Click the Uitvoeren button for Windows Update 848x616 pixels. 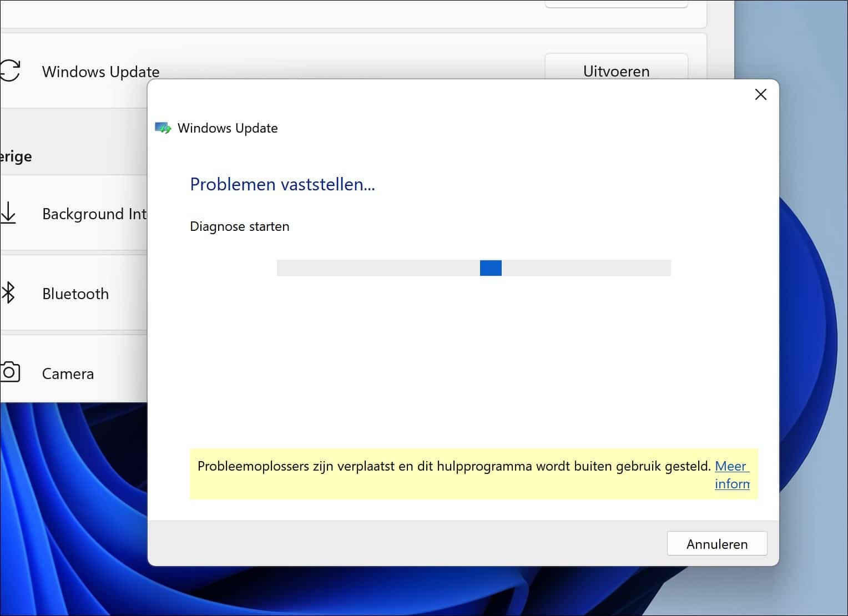pyautogui.click(x=616, y=71)
